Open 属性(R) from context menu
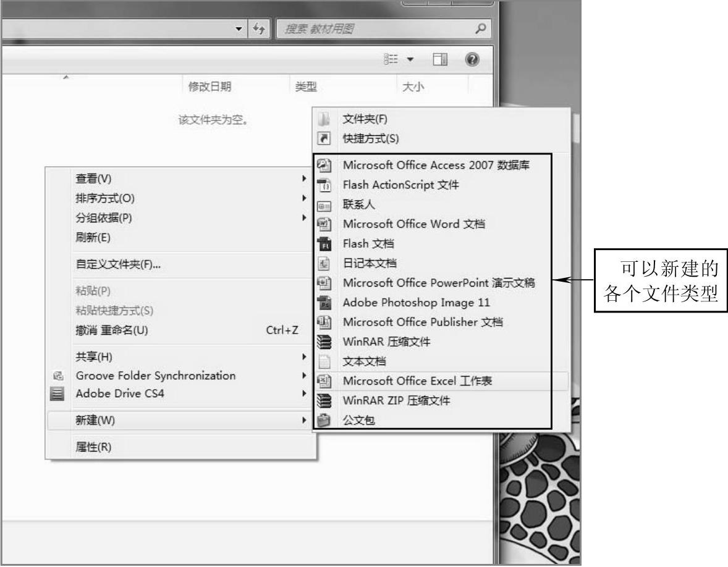The width and height of the screenshot is (728, 567). [x=180, y=447]
